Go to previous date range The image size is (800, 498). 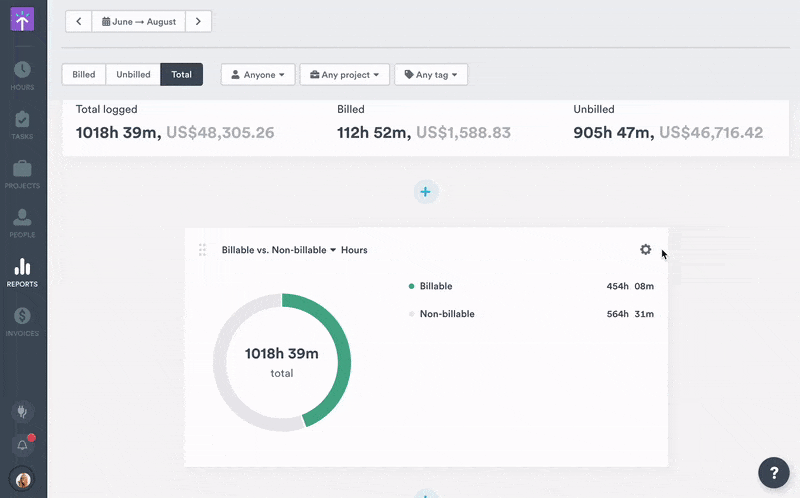tap(78, 21)
